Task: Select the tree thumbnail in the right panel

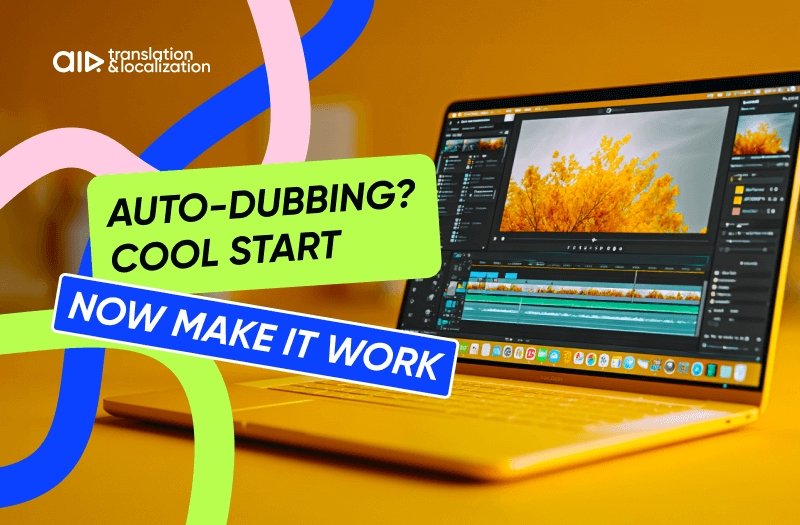Action: [762, 134]
